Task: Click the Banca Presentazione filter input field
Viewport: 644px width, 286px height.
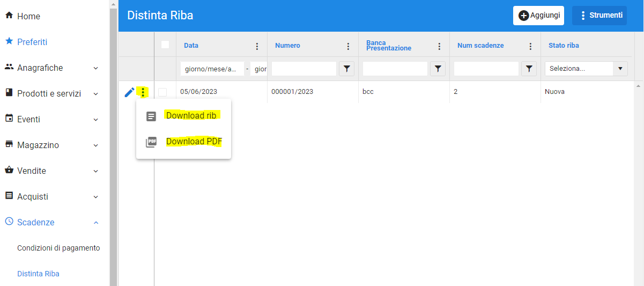Action: [x=395, y=69]
